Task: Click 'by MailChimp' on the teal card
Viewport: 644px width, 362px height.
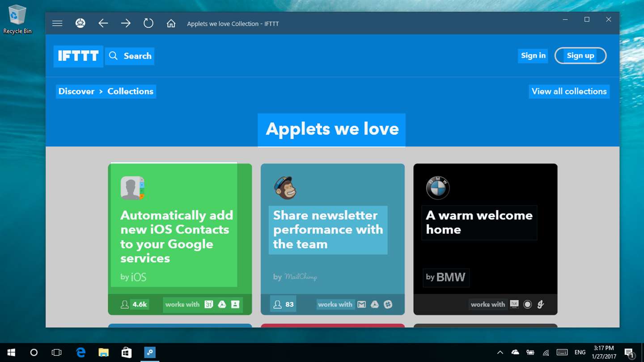Action: [x=295, y=277]
